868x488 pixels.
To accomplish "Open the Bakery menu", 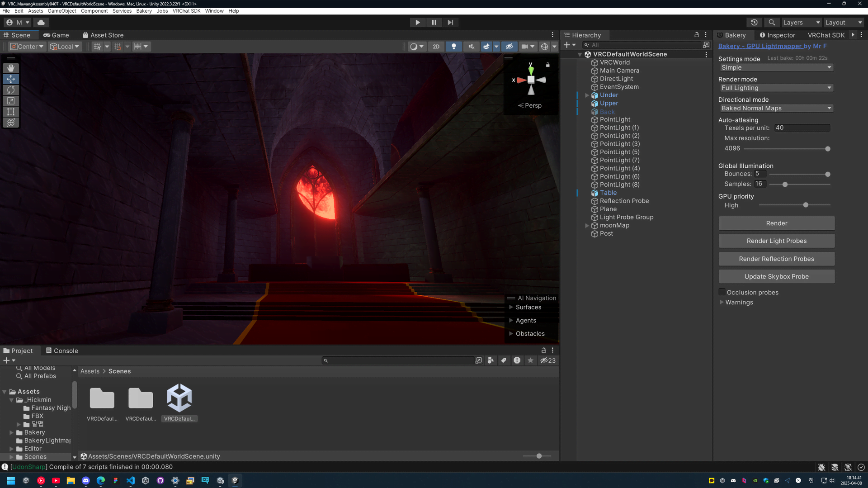I will click(x=144, y=11).
